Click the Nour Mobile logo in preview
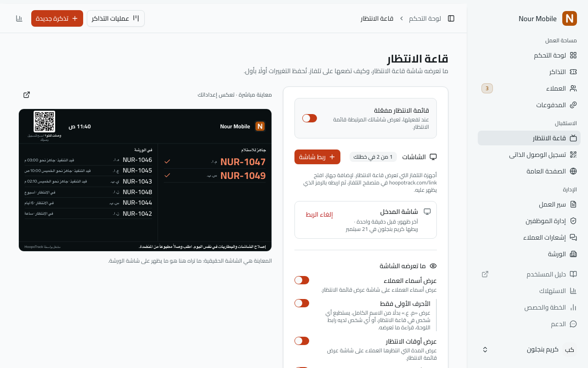Viewport: 588px width, 368px height. 260,126
